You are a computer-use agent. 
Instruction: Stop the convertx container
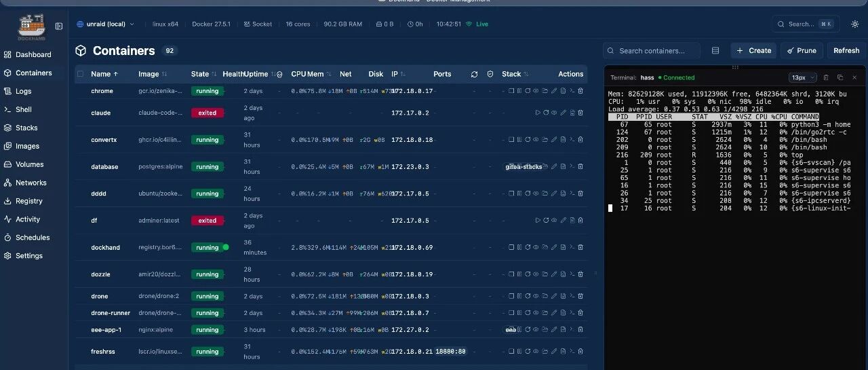click(x=511, y=139)
